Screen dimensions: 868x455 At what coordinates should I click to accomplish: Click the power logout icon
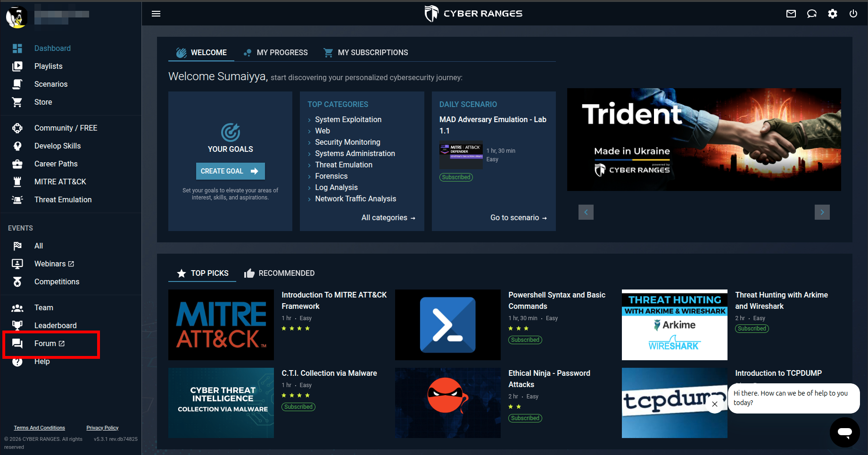point(853,14)
